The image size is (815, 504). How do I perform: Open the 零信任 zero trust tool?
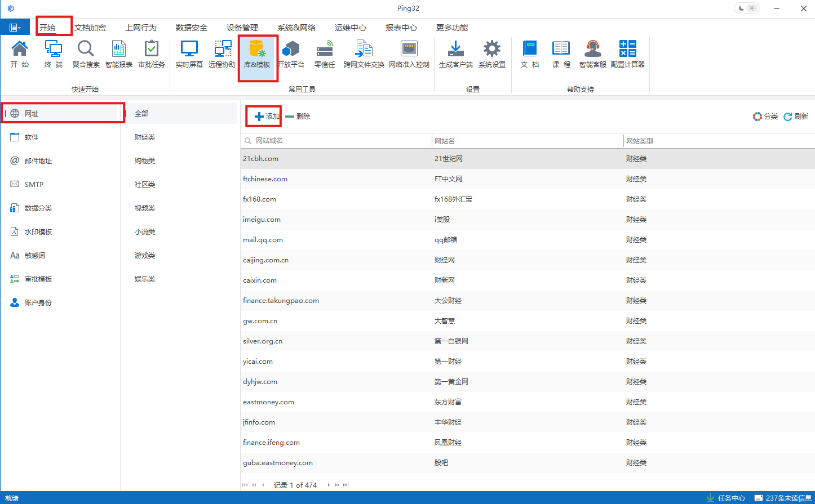[325, 55]
